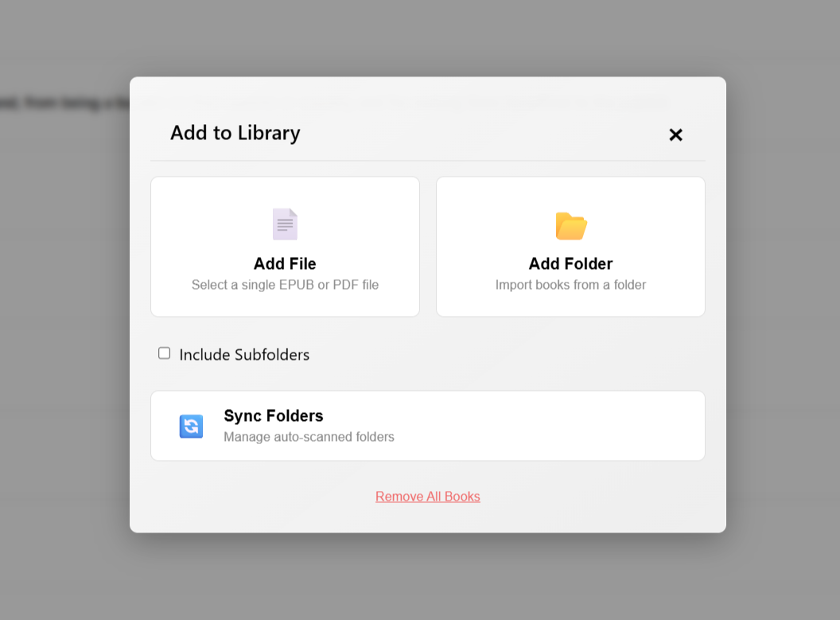Screen dimensions: 840x620
Task: Click the 'Add to Library' dialog title
Action: pyautogui.click(x=235, y=133)
